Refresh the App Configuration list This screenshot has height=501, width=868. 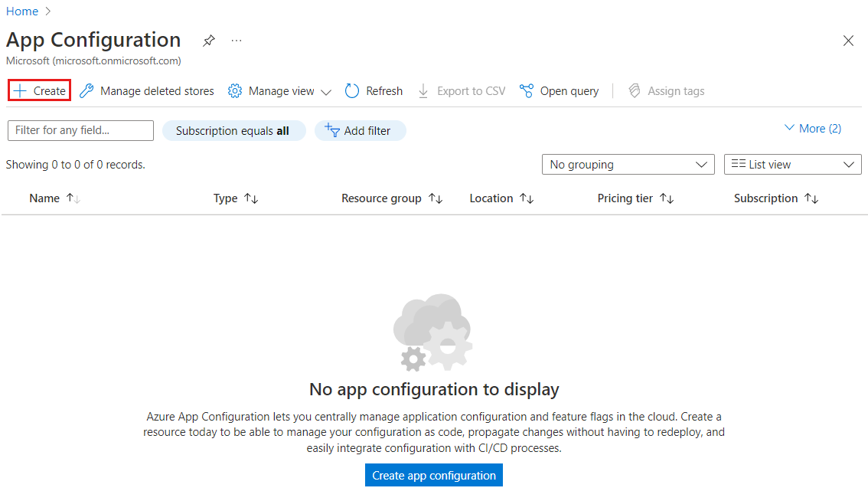[x=374, y=90]
